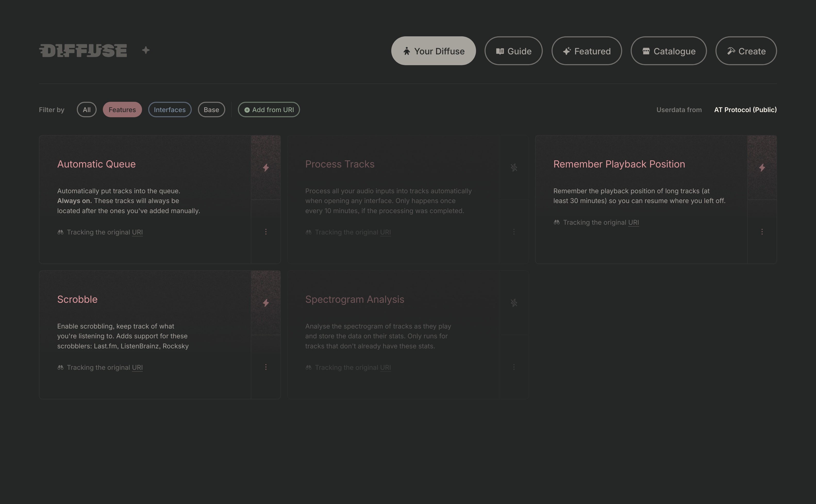Screen dimensions: 816x504
Task: Open Automatic Queue three-dot menu
Action: click(266, 232)
